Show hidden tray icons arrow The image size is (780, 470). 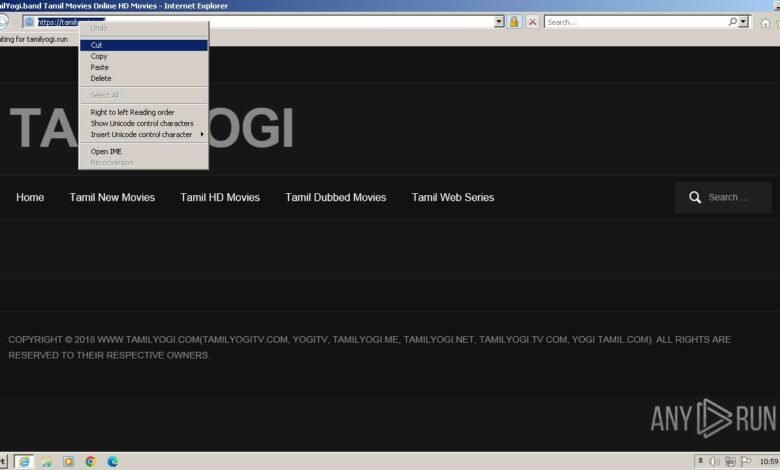[x=700, y=461]
